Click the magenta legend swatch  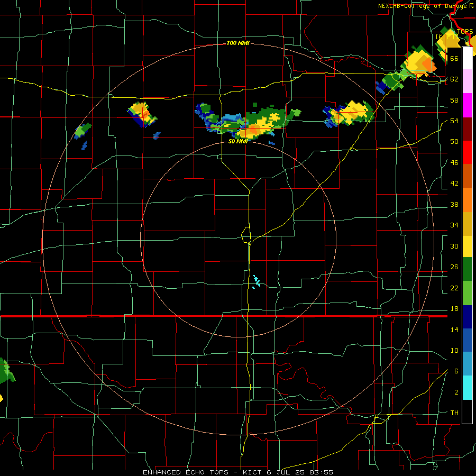coord(467,105)
